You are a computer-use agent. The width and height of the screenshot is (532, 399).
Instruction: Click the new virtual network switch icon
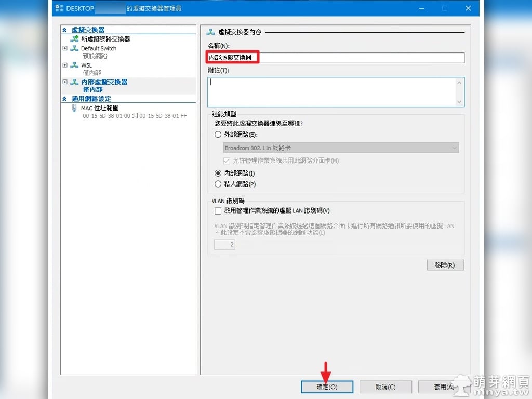(x=74, y=39)
